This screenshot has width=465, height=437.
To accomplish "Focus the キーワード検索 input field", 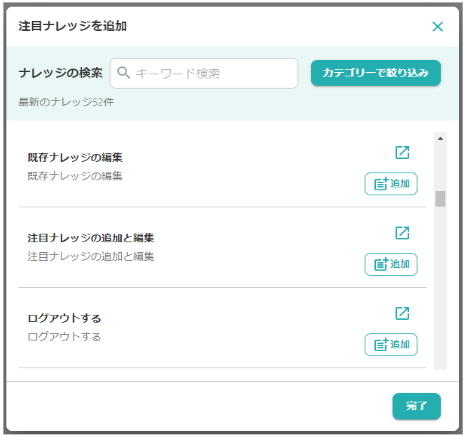I will [204, 73].
